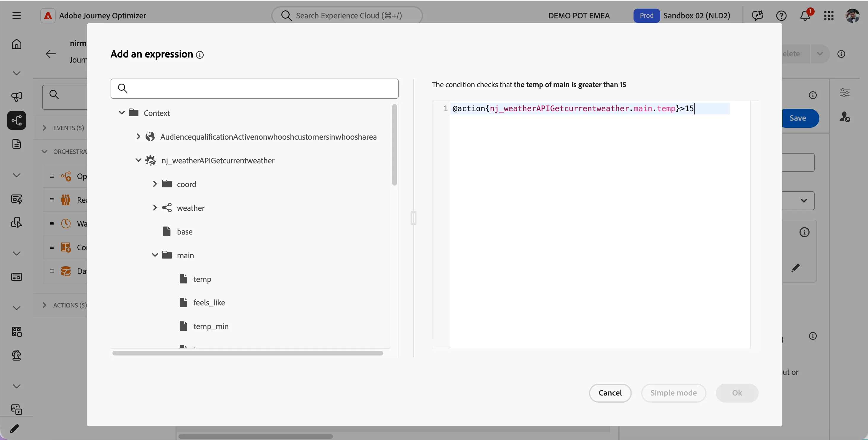Viewport: 868px width, 440px height.
Task: Select the base field
Action: (x=185, y=232)
